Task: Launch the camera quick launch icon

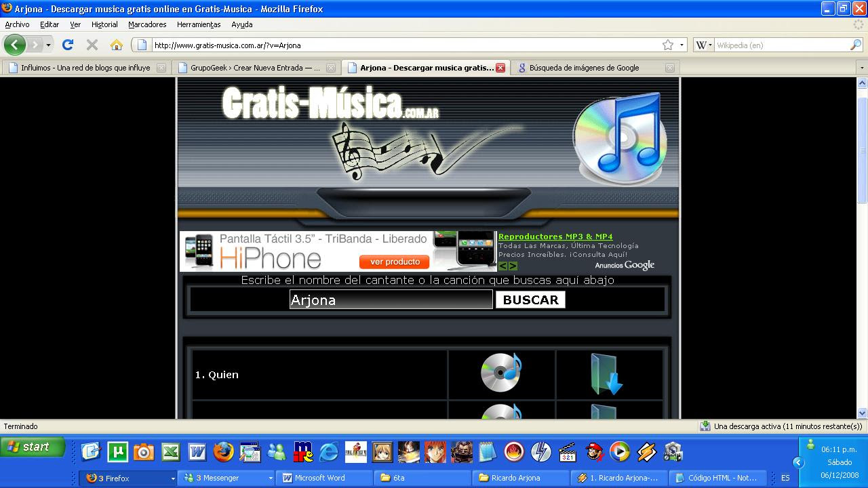Action: click(x=144, y=451)
